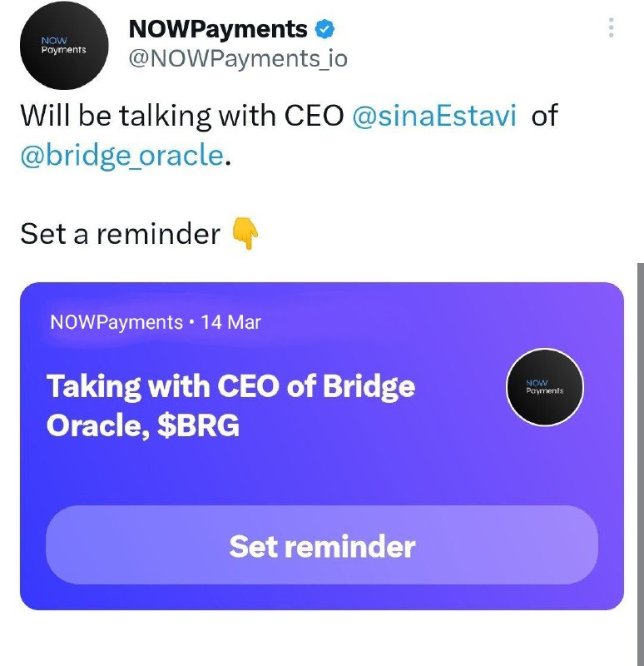Open the three-dot more options menu
Screen dimensions: 644x666
[x=611, y=27]
